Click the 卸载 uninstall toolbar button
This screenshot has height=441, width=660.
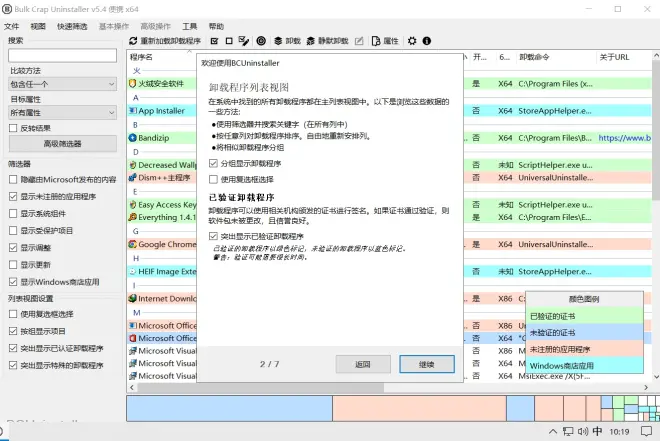(x=287, y=41)
